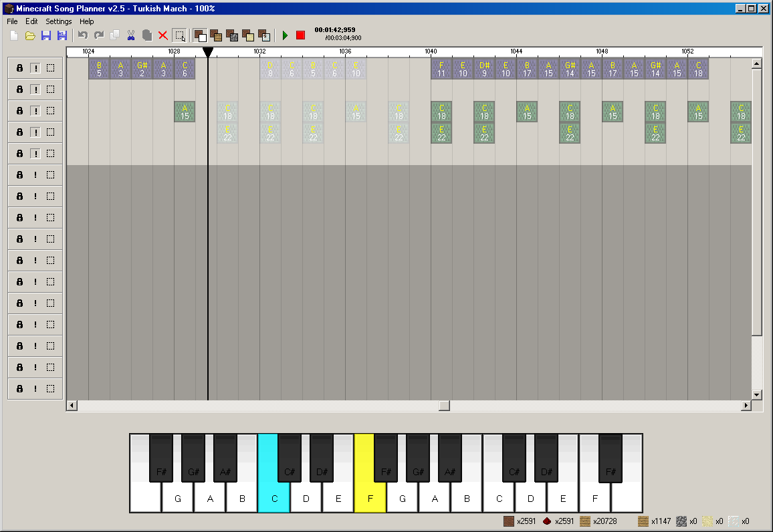Check the dashed select box of the first track

pos(51,68)
